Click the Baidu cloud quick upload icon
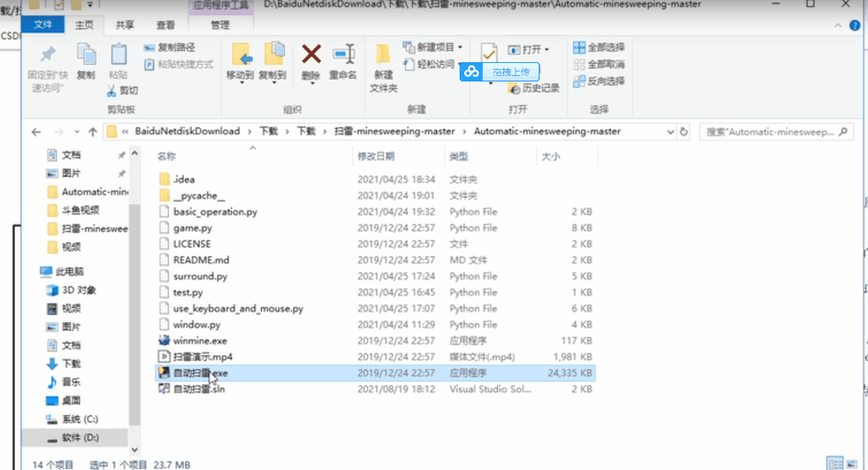Image resolution: width=868 pixels, height=470 pixels. 470,71
